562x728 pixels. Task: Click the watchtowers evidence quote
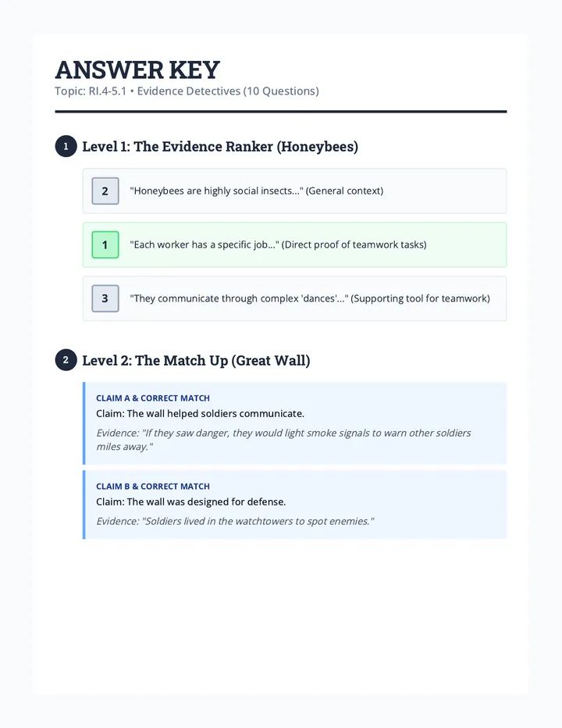235,521
